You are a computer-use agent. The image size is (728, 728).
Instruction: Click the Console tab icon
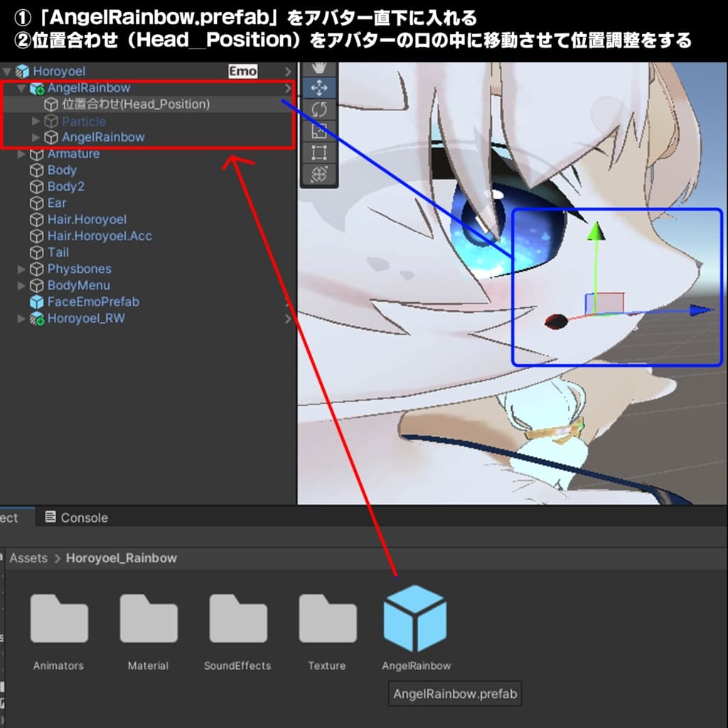(x=50, y=517)
